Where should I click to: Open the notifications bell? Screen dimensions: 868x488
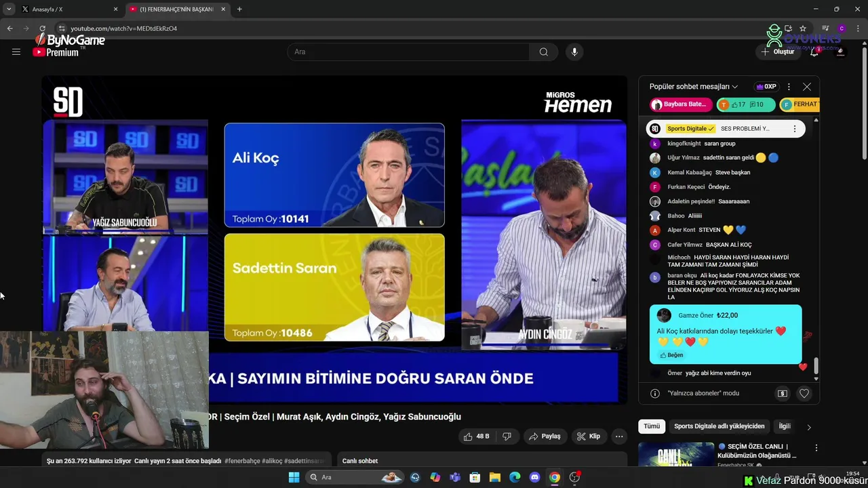click(814, 52)
